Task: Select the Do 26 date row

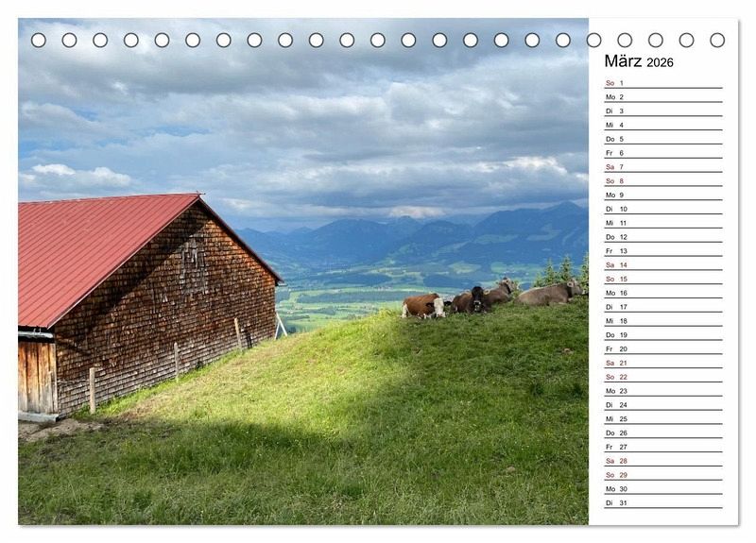Action: pos(663,433)
